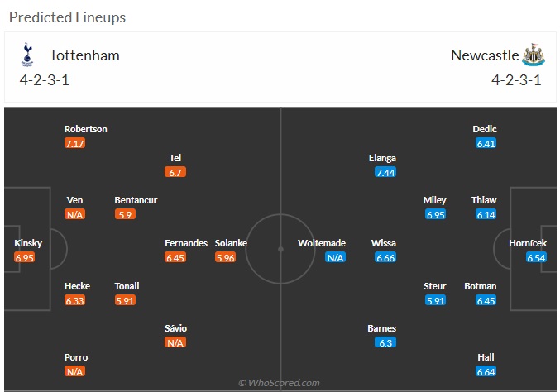Screen dimensions: 560x392
Task: Click the Predicted Lineups heading
Action: pos(67,17)
